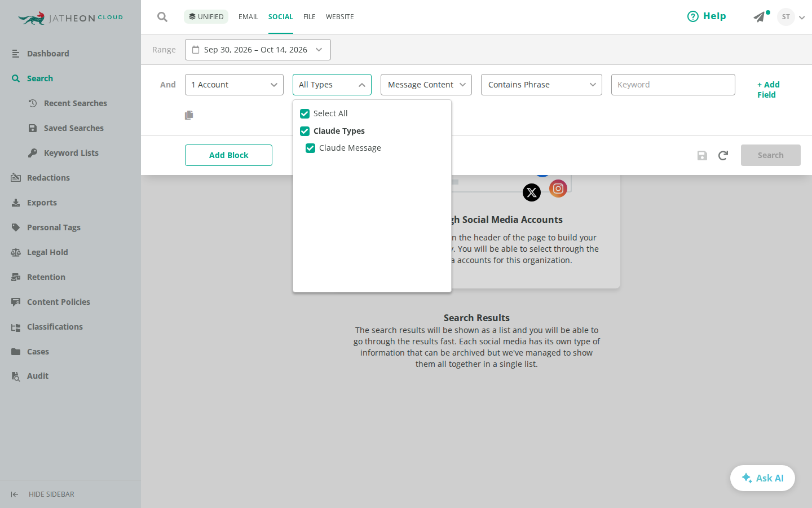The width and height of the screenshot is (812, 508).
Task: Click the magnifier search icon in header
Action: [x=162, y=17]
